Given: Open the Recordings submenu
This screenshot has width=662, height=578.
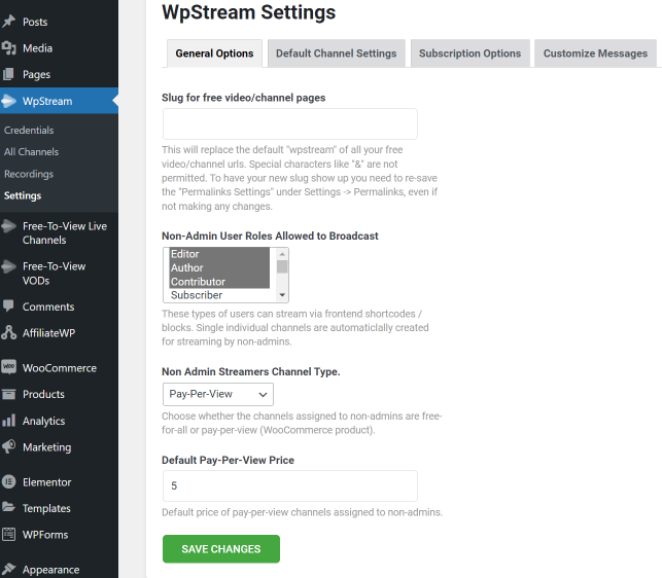Looking at the screenshot, I should [29, 174].
